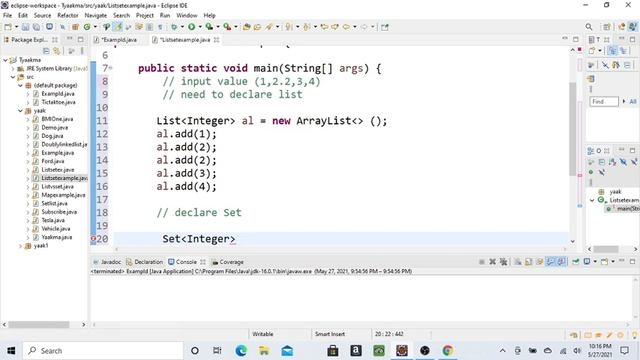Viewport: 640px width, 360px height.
Task: Collapse Listsetexample node in Outline
Action: tap(592, 200)
